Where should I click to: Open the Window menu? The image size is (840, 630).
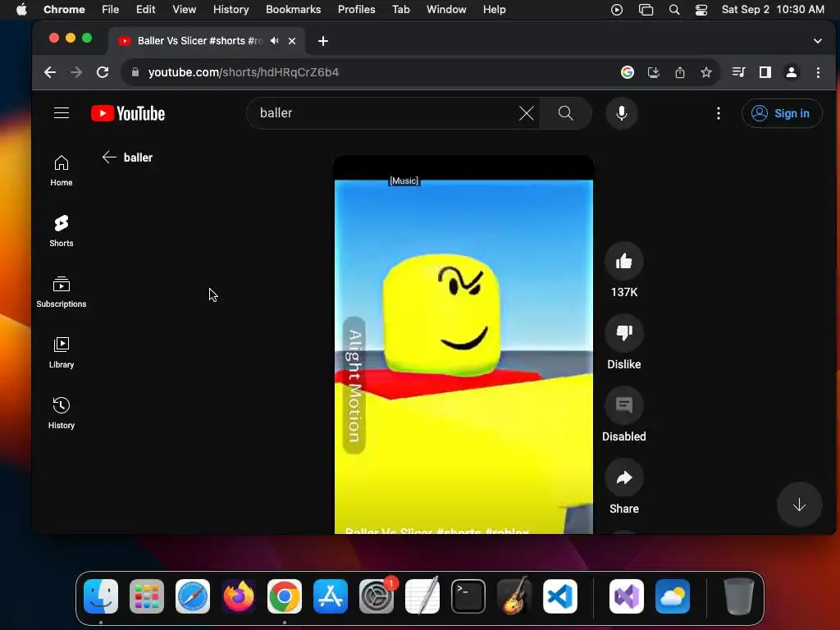(x=446, y=10)
